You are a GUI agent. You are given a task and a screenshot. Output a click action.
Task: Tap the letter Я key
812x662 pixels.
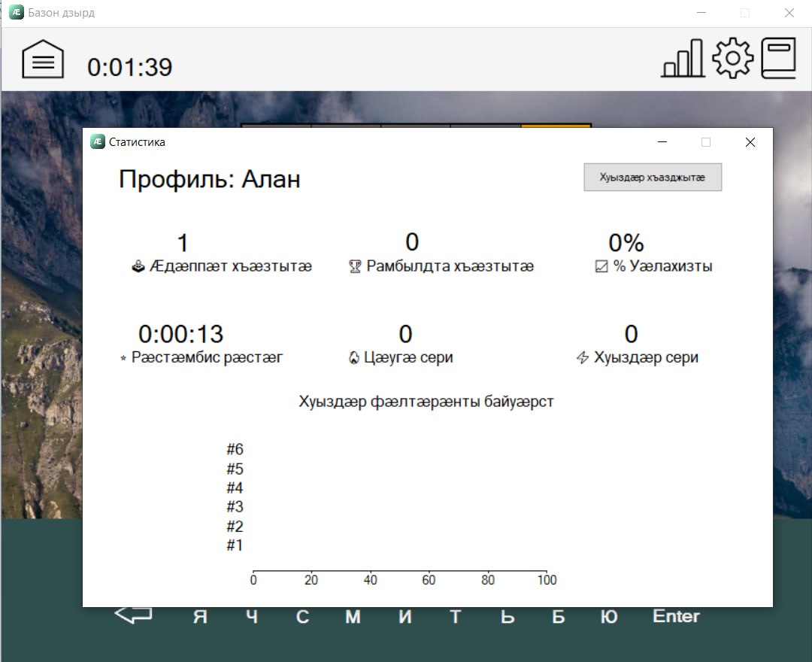pyautogui.click(x=200, y=618)
